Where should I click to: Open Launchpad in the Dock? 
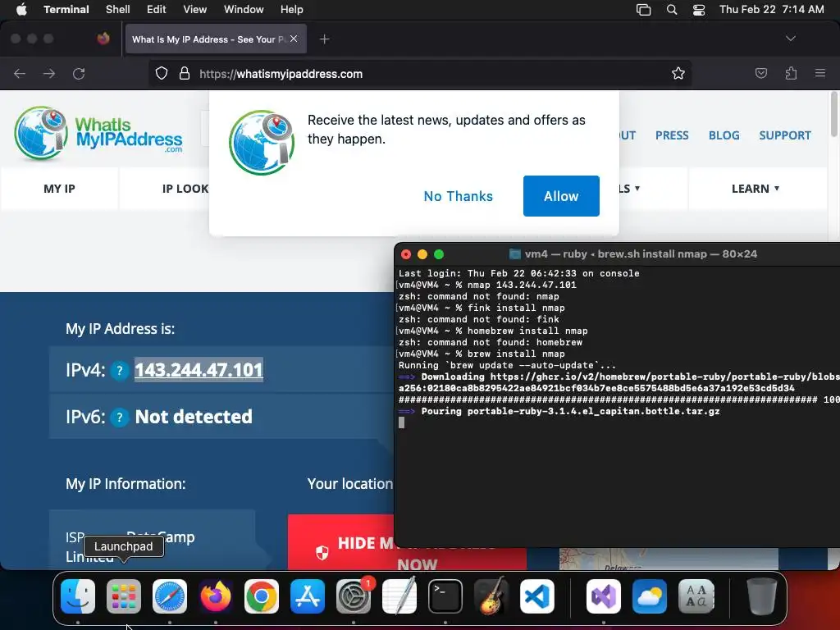pos(124,596)
